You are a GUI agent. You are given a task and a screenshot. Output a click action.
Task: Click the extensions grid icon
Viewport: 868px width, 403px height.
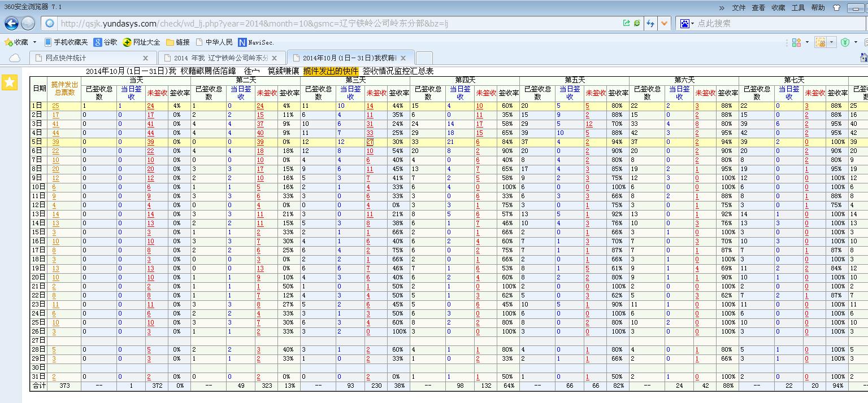click(x=796, y=42)
